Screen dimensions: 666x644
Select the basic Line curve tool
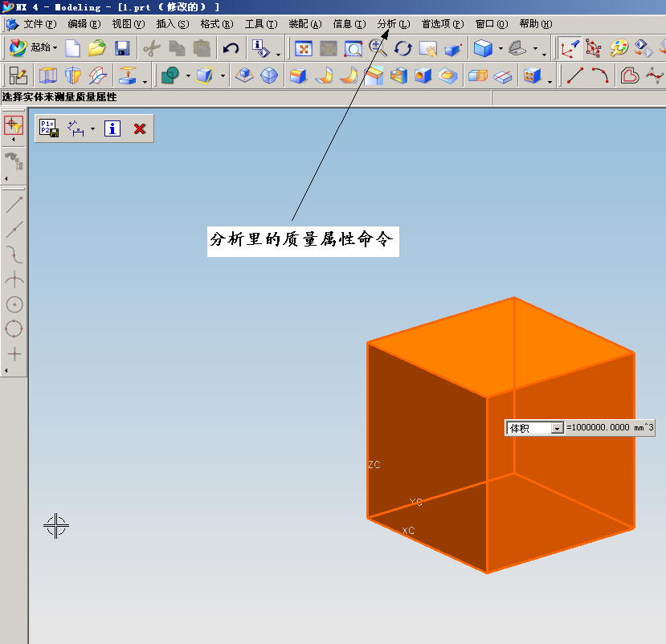[x=575, y=75]
